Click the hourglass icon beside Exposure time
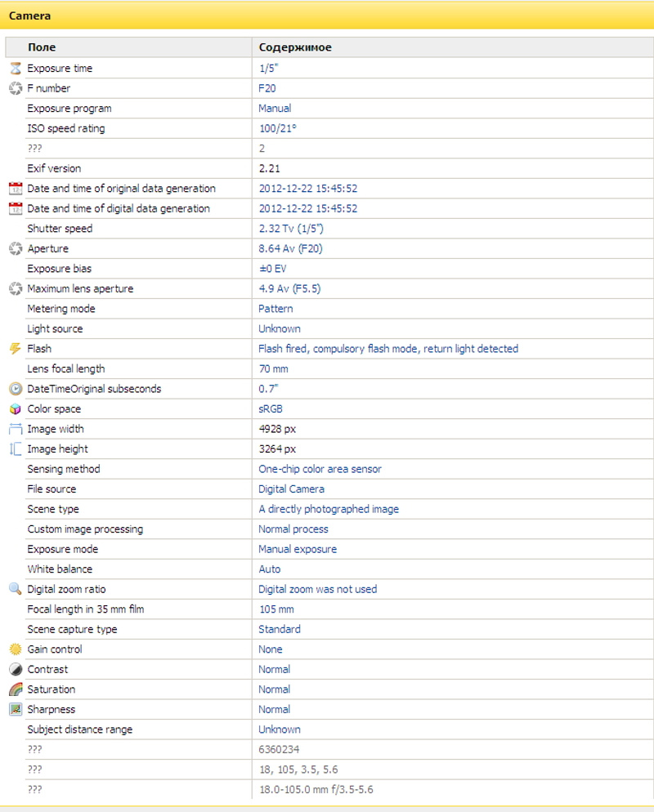This screenshot has width=654, height=812. coord(15,69)
